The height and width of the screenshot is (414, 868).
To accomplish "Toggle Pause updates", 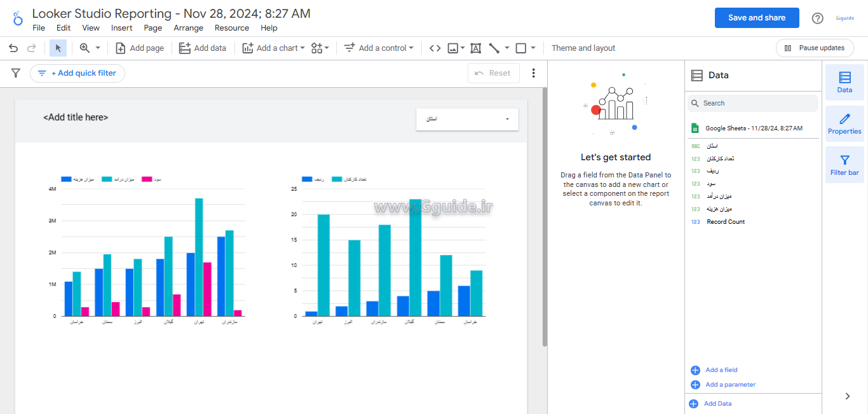I will pyautogui.click(x=815, y=48).
